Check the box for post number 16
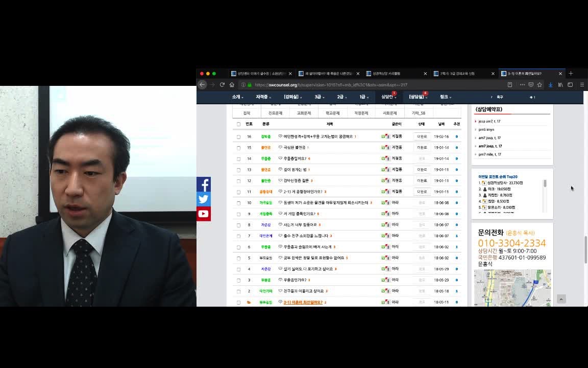 (238, 137)
